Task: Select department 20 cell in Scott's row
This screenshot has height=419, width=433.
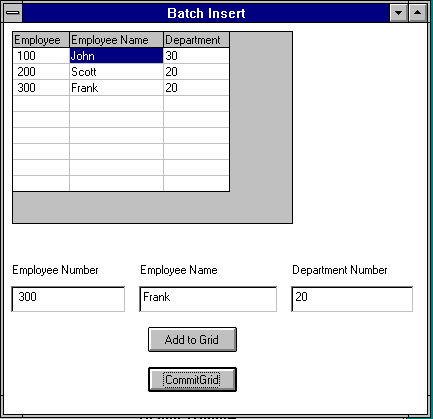Action: tap(196, 71)
